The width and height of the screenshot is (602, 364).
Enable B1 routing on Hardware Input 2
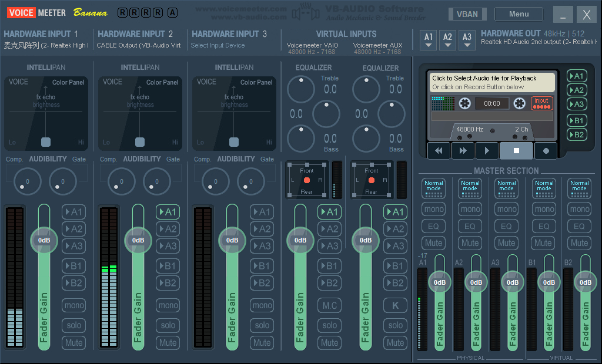click(168, 266)
